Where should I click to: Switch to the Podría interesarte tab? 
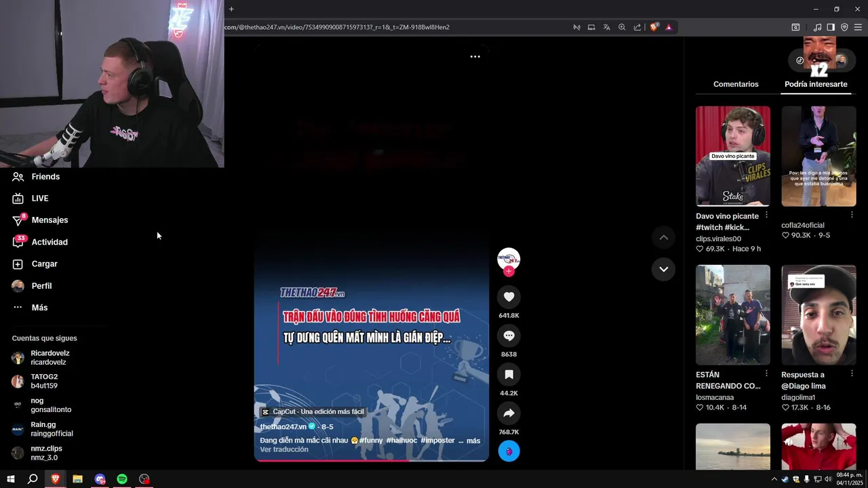(816, 84)
